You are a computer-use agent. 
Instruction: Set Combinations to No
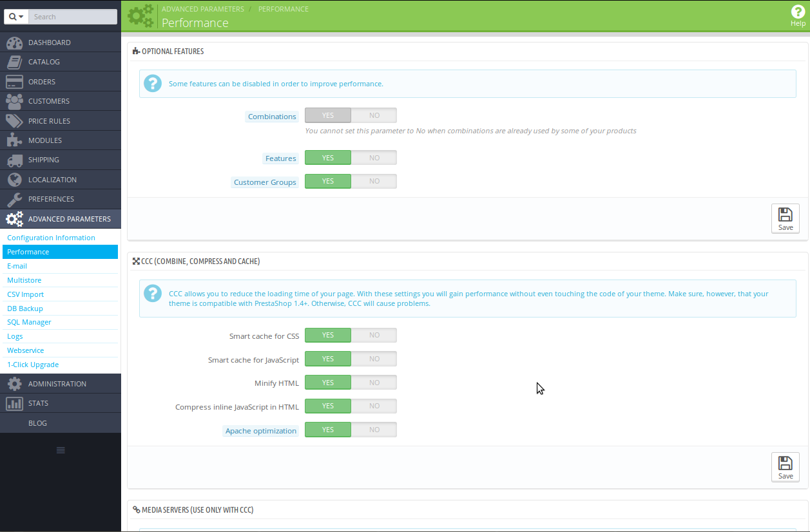374,115
